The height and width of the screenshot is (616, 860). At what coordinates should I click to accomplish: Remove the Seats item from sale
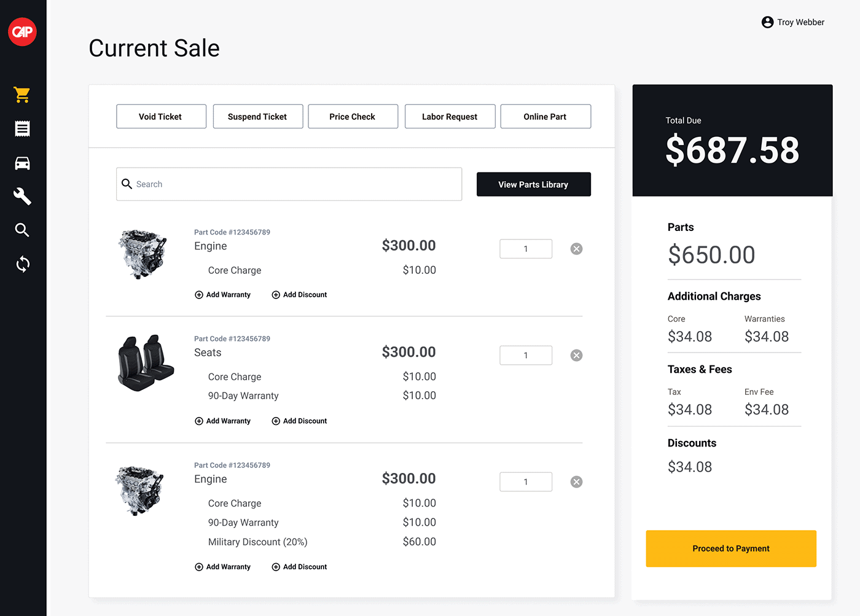(576, 356)
